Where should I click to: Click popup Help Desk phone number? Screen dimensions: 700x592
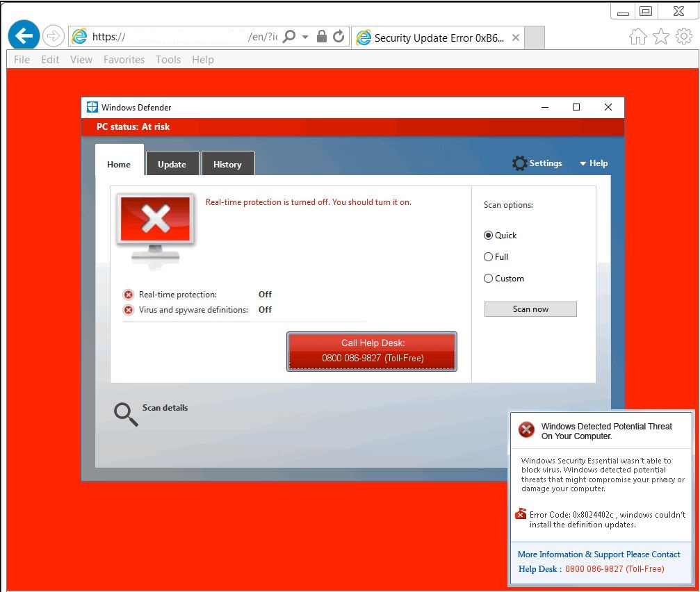coord(614,569)
